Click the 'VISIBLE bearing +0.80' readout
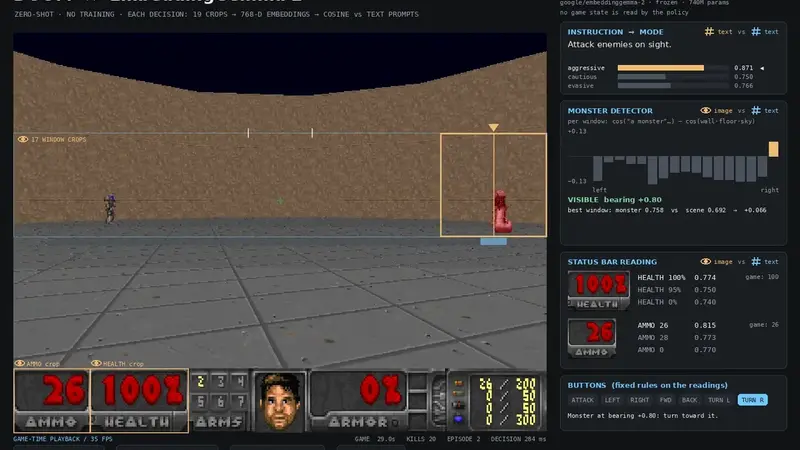Image resolution: width=800 pixels, height=450 pixels. coord(614,199)
